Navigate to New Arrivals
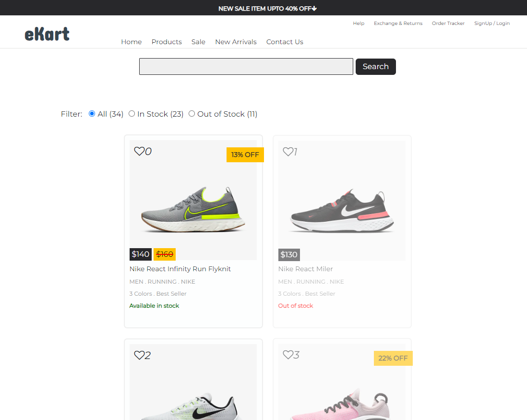 (236, 42)
